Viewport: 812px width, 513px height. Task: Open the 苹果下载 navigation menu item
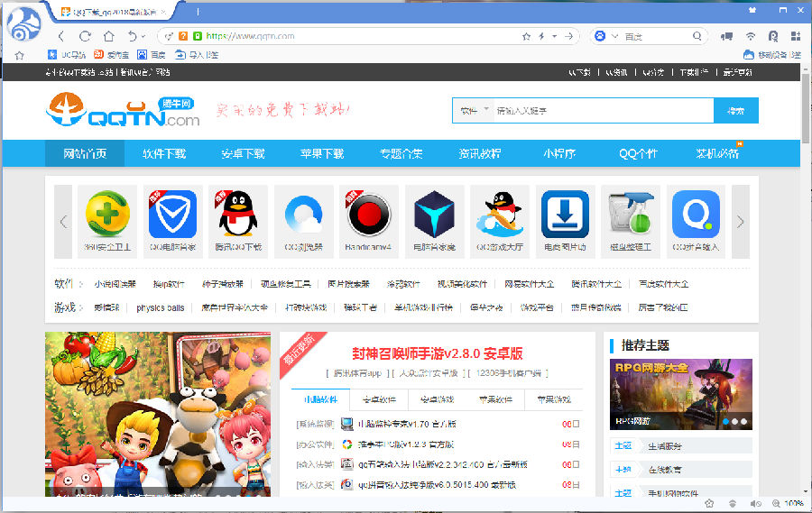pyautogui.click(x=322, y=154)
